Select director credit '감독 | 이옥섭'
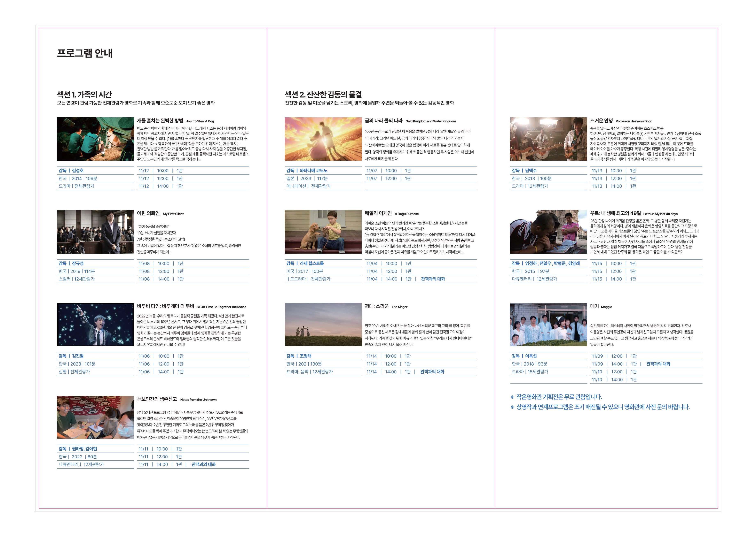 (x=524, y=356)
